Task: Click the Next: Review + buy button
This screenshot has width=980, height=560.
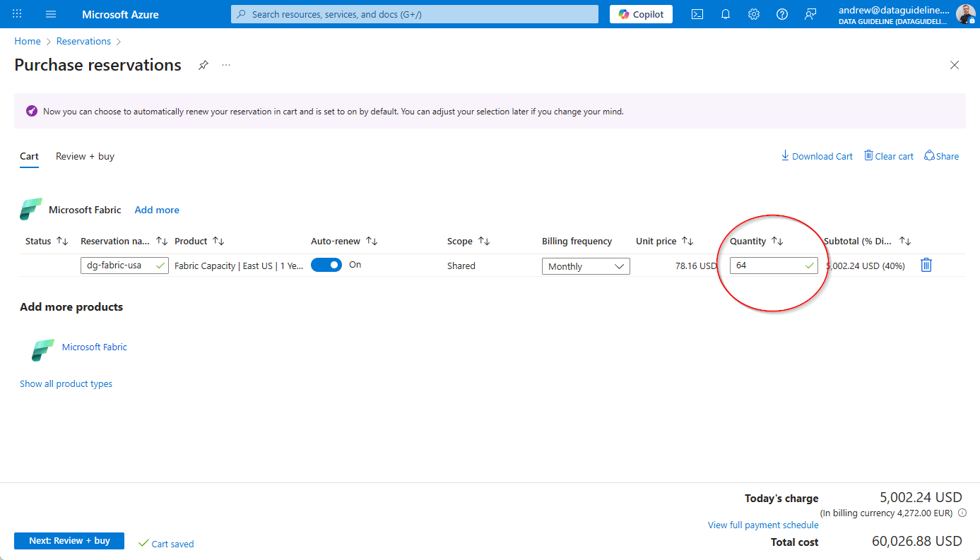Action: 69,541
